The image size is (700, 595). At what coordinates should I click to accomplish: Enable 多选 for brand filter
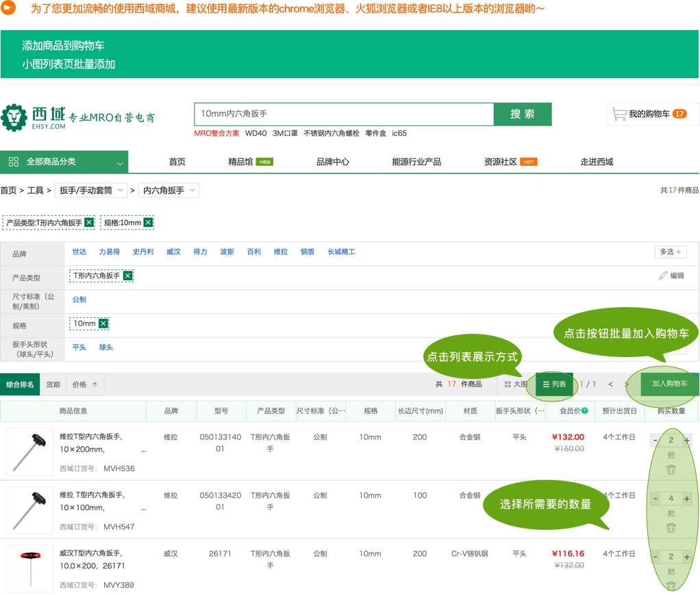click(670, 252)
